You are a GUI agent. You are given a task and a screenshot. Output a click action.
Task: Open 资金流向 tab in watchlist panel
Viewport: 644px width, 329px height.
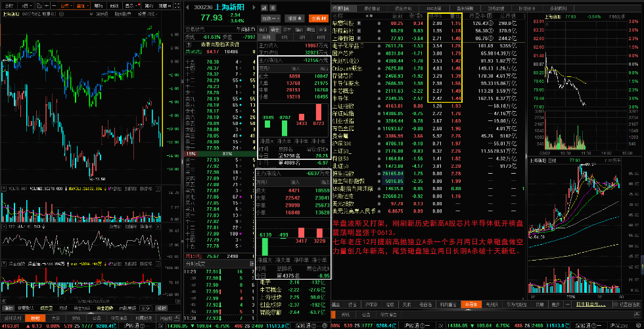(403, 9)
